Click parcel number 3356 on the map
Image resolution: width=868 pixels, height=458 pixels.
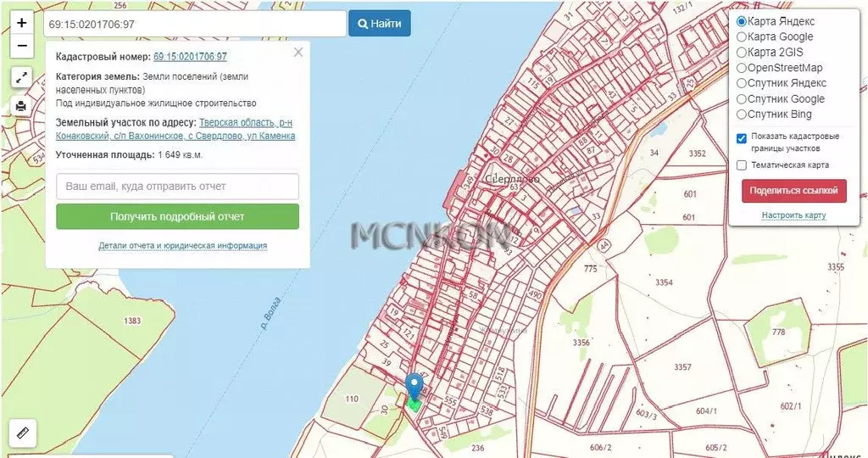pyautogui.click(x=581, y=343)
